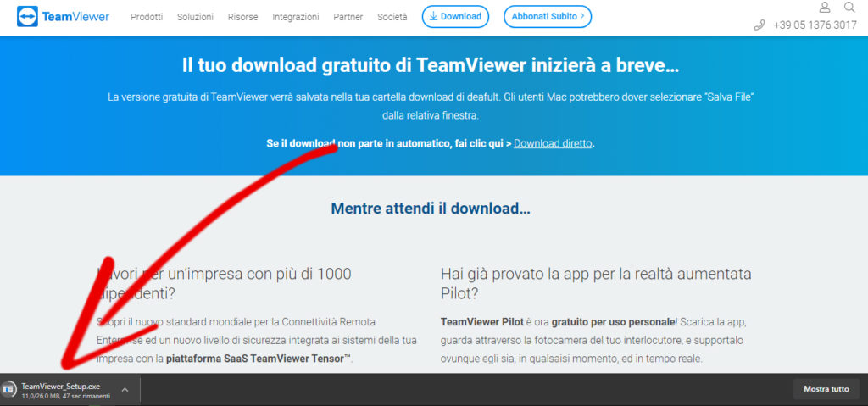Click the Abbonati Subito button

(x=547, y=16)
